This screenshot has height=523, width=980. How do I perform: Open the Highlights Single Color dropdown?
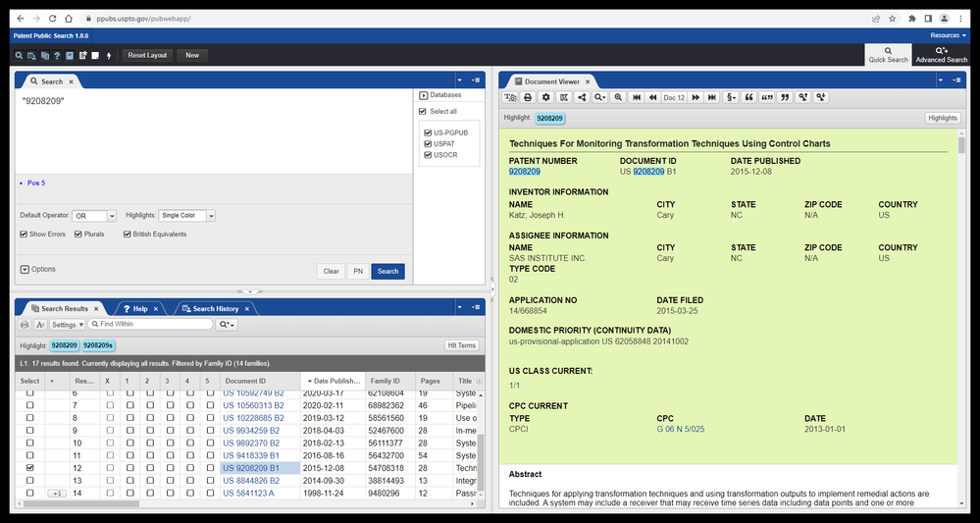click(186, 216)
